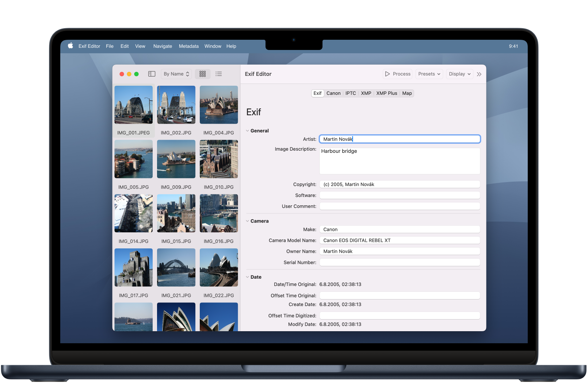Collapse the Camera section

[248, 221]
